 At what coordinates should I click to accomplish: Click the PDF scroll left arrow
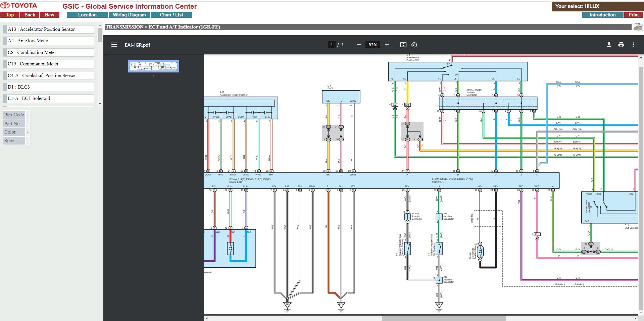coord(207,318)
